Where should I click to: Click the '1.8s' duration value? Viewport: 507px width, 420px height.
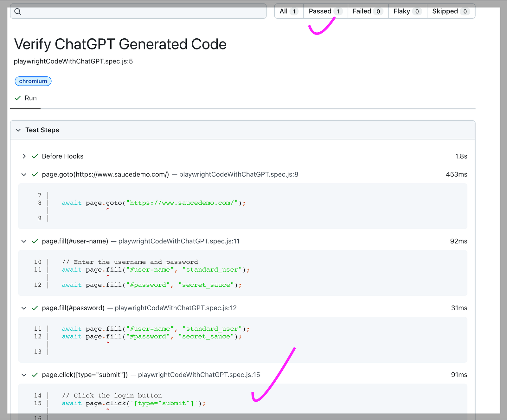pyautogui.click(x=461, y=156)
